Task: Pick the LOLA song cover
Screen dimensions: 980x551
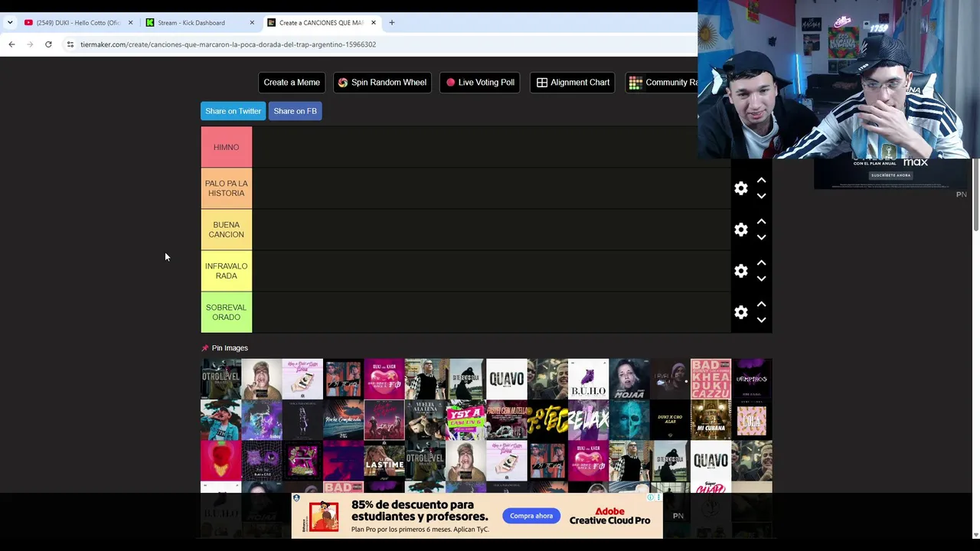Action: [752, 420]
